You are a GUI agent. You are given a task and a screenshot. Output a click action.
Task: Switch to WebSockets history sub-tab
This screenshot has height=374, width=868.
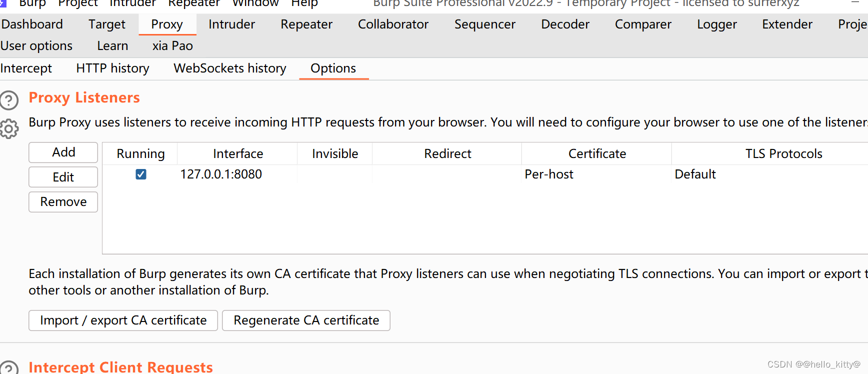click(x=230, y=68)
